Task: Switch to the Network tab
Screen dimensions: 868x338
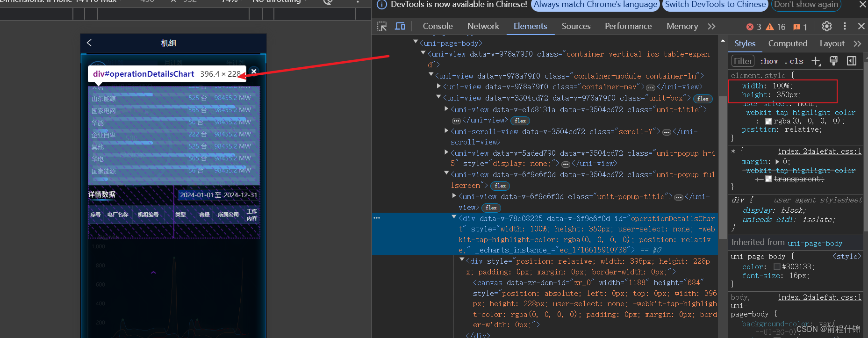Action: (483, 26)
